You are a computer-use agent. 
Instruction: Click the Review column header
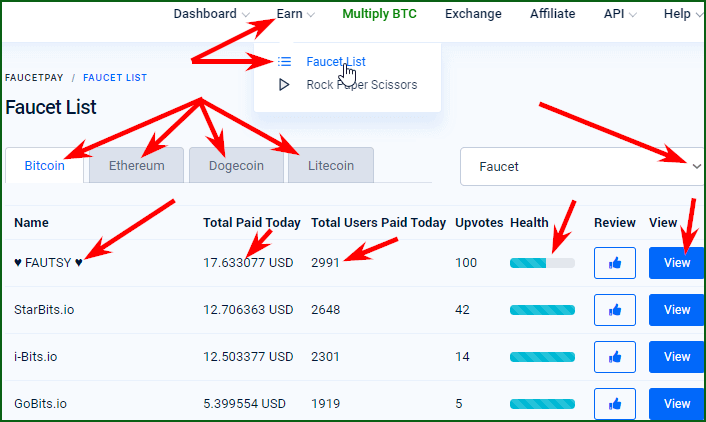click(615, 222)
